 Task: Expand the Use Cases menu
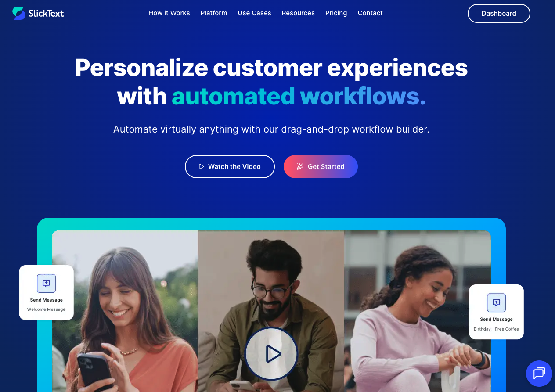pos(254,13)
